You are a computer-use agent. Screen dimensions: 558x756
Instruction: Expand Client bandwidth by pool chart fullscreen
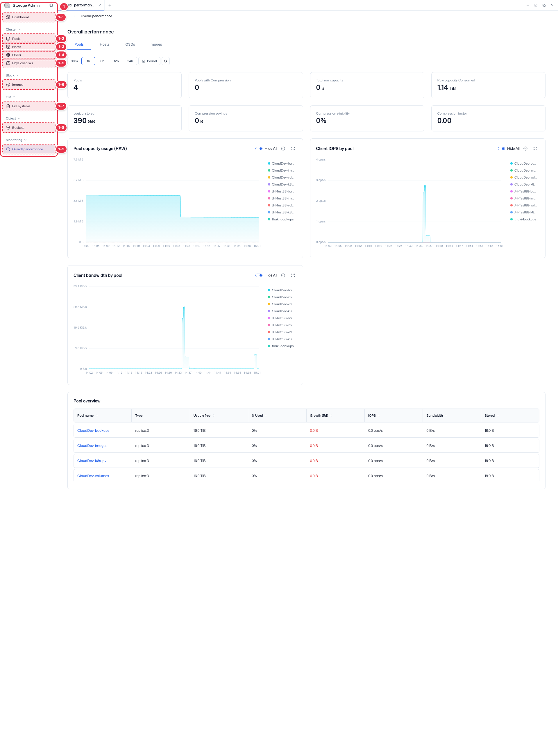(x=293, y=275)
